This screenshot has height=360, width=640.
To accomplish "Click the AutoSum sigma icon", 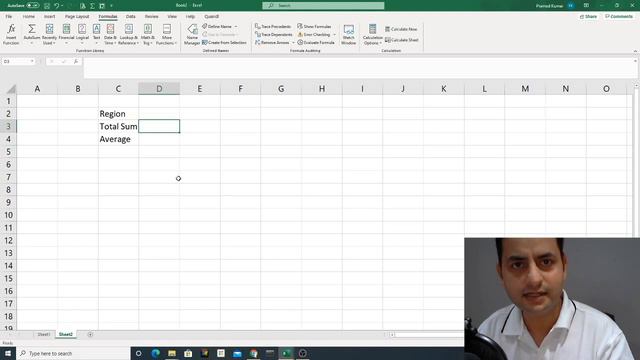I will click(x=31, y=29).
